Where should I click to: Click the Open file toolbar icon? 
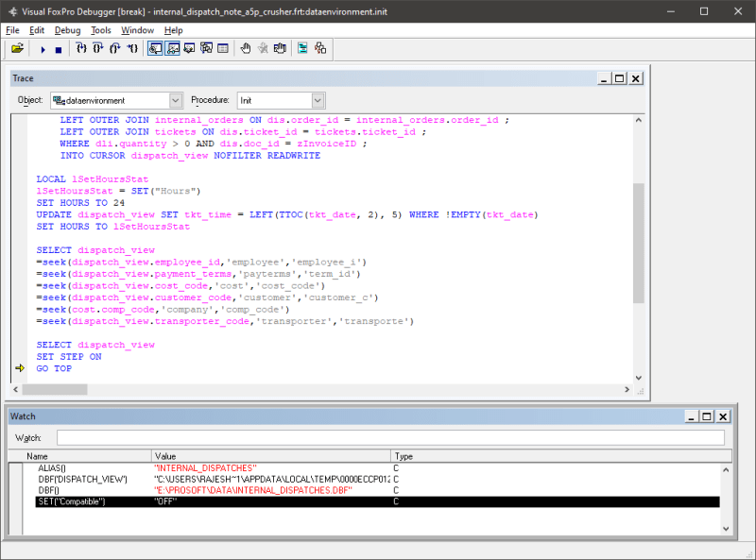click(x=17, y=48)
